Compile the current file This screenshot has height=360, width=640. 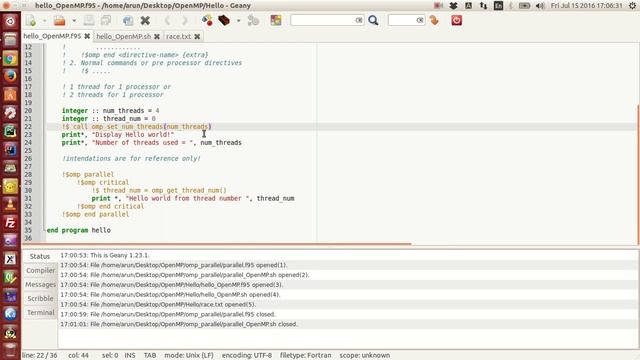pyautogui.click(x=207, y=20)
